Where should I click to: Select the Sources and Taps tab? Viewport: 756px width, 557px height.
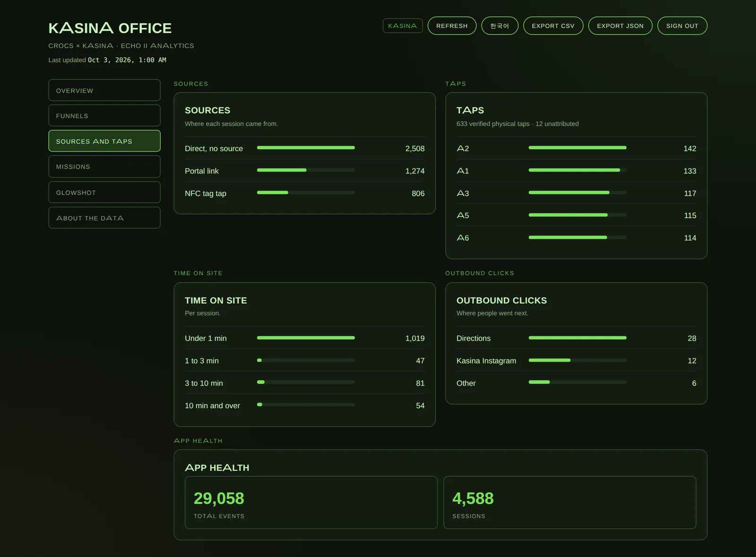click(104, 141)
